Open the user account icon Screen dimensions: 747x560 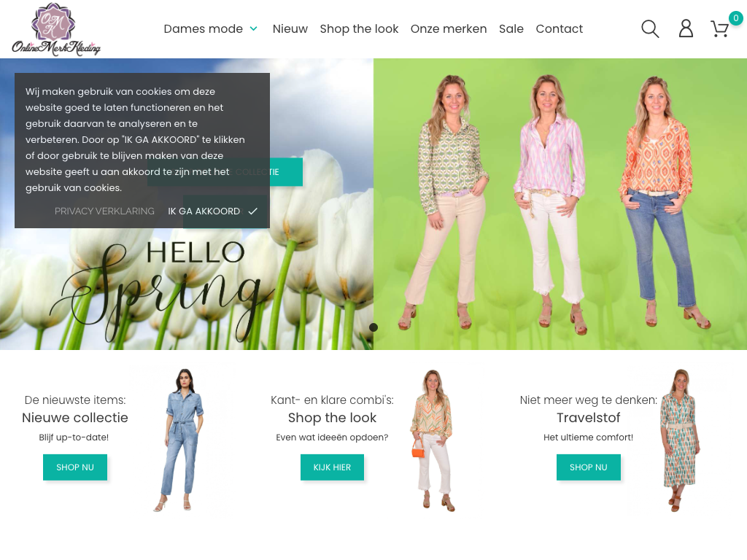click(686, 29)
